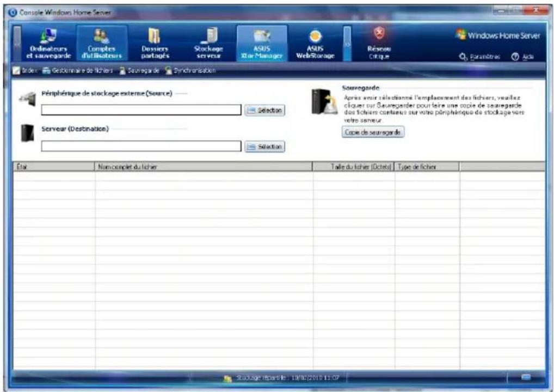The height and width of the screenshot is (392, 554).
Task: Open ASUS WebStorage tab
Action: pyautogui.click(x=315, y=44)
